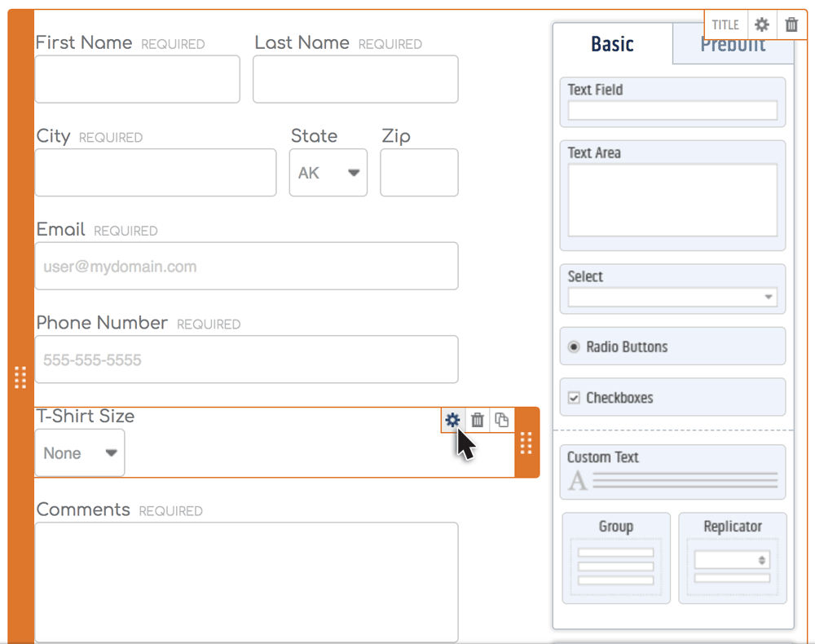The image size is (815, 644).
Task: Click the TITLE button
Action: click(x=725, y=24)
